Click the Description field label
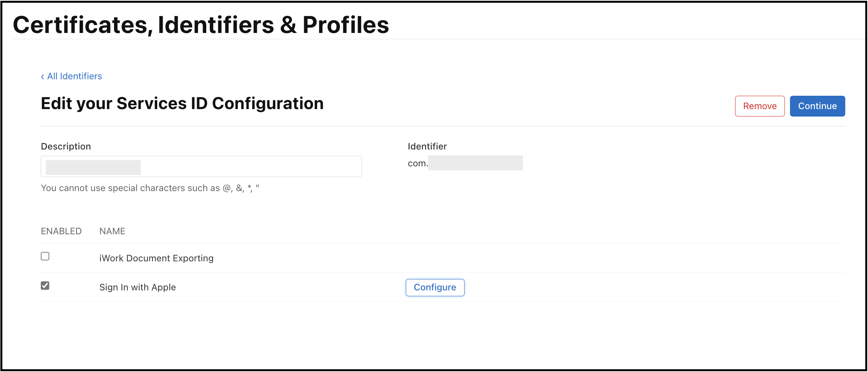This screenshot has width=868, height=372. [66, 146]
